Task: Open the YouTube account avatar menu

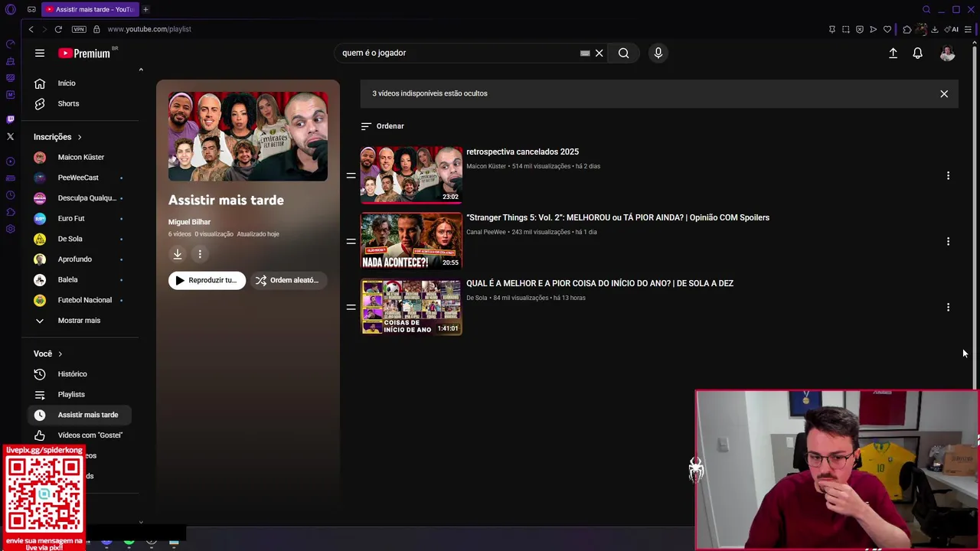Action: 947,53
